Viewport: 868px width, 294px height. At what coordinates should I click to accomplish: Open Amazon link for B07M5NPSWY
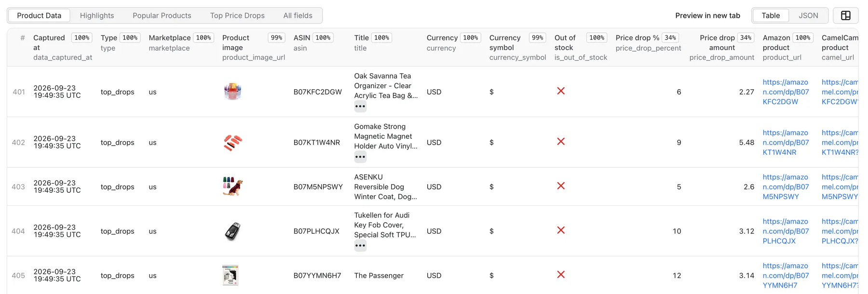coord(786,187)
